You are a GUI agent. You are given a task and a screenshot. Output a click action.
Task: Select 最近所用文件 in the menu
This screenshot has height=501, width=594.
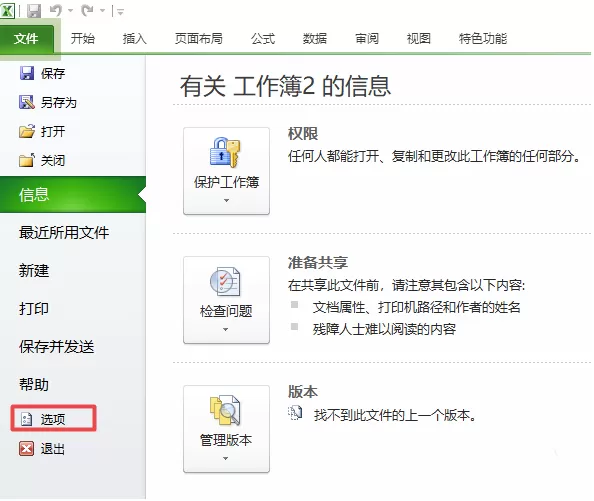tap(64, 232)
